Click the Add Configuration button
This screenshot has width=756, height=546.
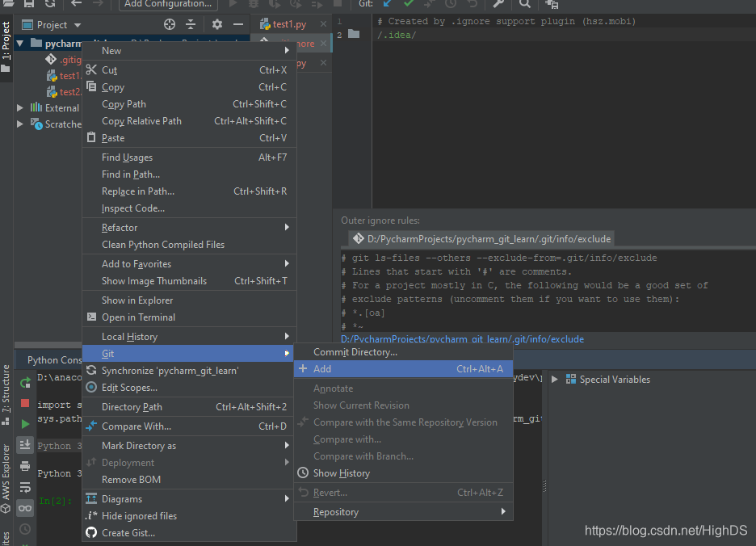click(168, 4)
